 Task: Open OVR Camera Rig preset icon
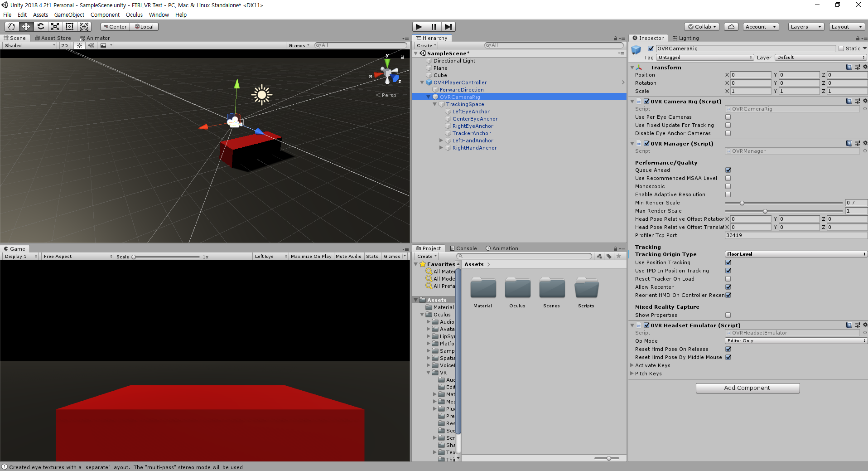(857, 101)
